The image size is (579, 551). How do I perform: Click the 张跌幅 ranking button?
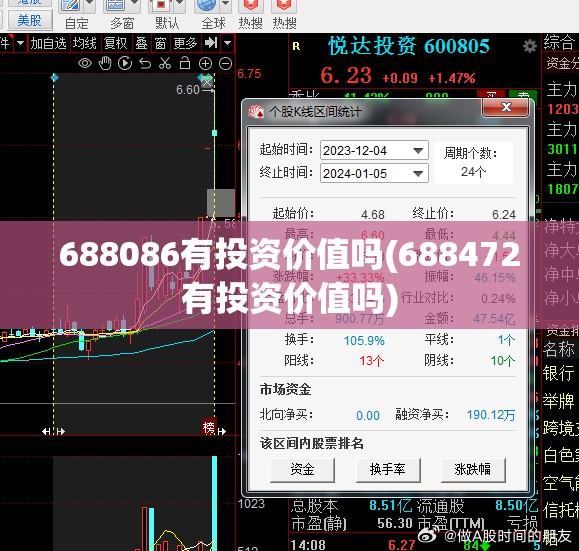point(473,469)
